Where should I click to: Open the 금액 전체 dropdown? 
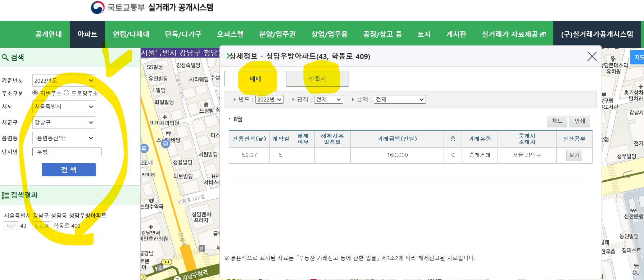pyautogui.click(x=400, y=99)
